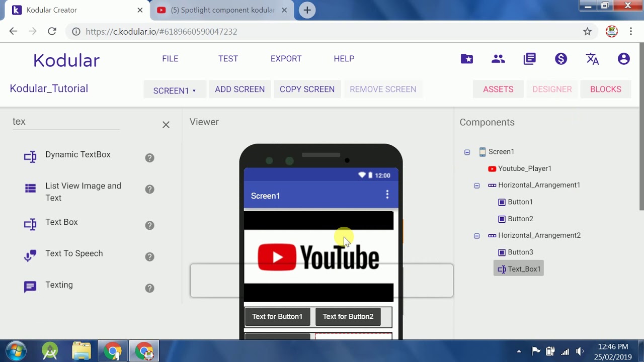
Task: Select Button2 in the component tree
Action: pyautogui.click(x=520, y=219)
